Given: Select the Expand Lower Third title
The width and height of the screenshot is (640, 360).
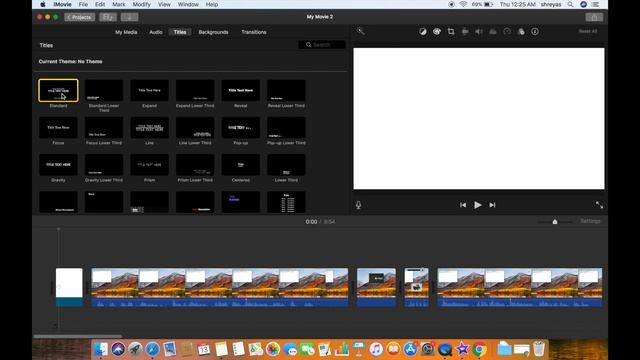Looking at the screenshot, I should (x=195, y=90).
